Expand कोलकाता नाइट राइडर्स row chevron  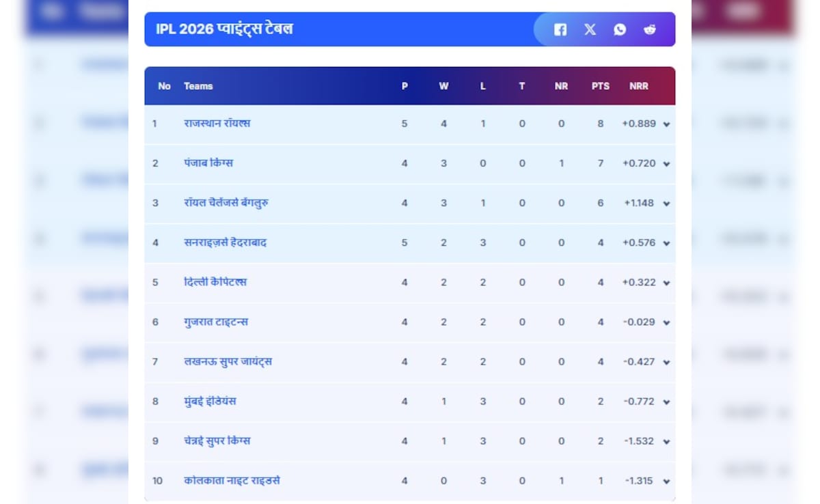[x=666, y=481]
